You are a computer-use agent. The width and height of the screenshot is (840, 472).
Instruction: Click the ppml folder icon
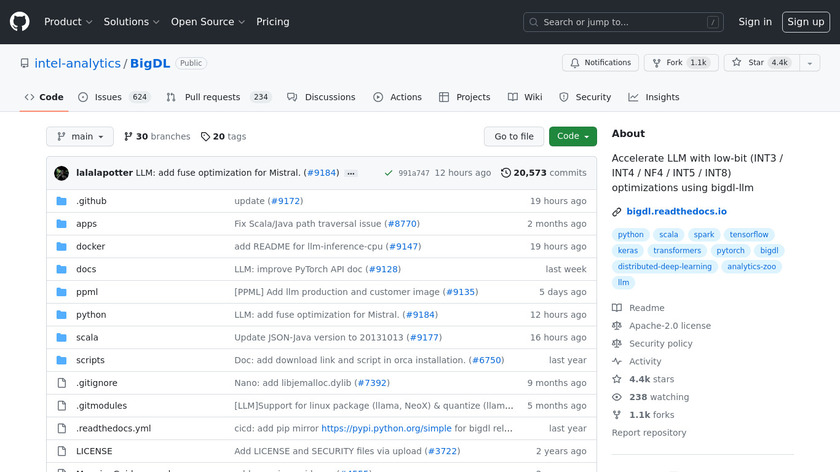pos(62,292)
